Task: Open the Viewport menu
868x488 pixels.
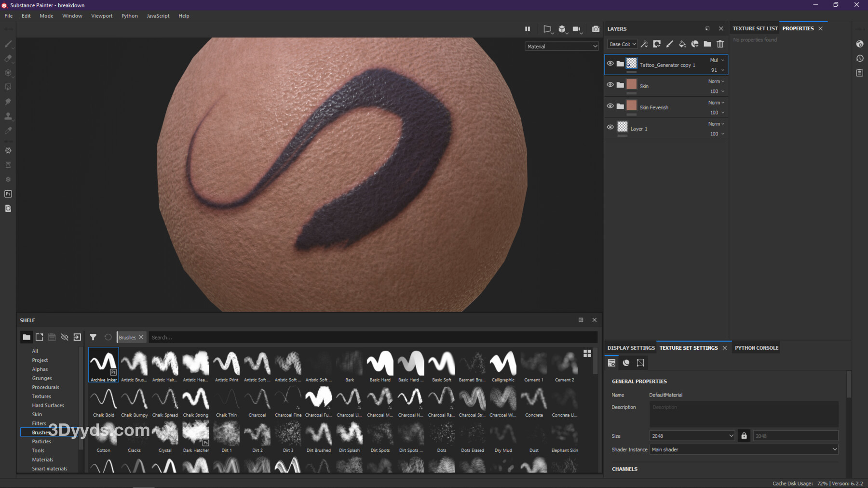Action: click(x=102, y=16)
